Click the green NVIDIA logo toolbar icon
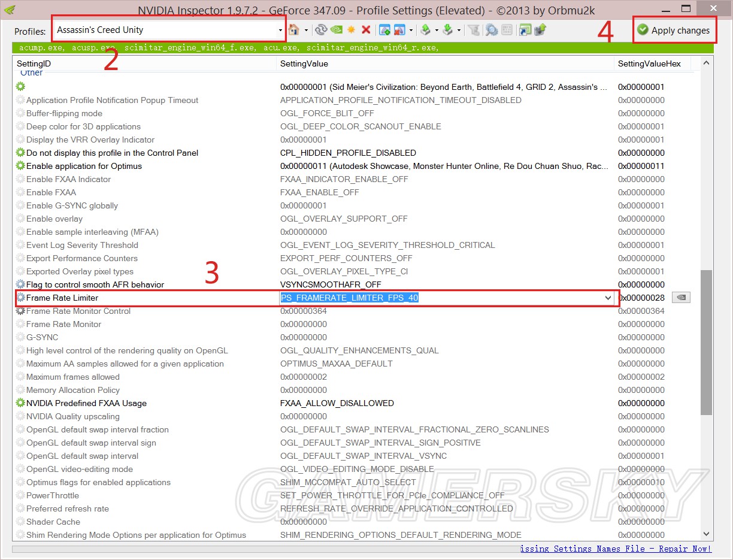The height and width of the screenshot is (560, 733). click(337, 29)
